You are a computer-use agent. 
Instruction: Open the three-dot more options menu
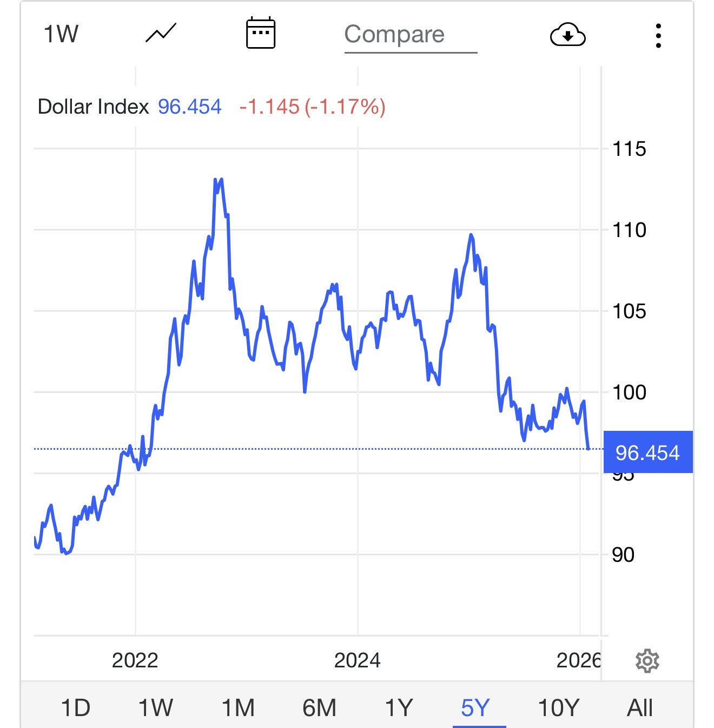pos(658,36)
